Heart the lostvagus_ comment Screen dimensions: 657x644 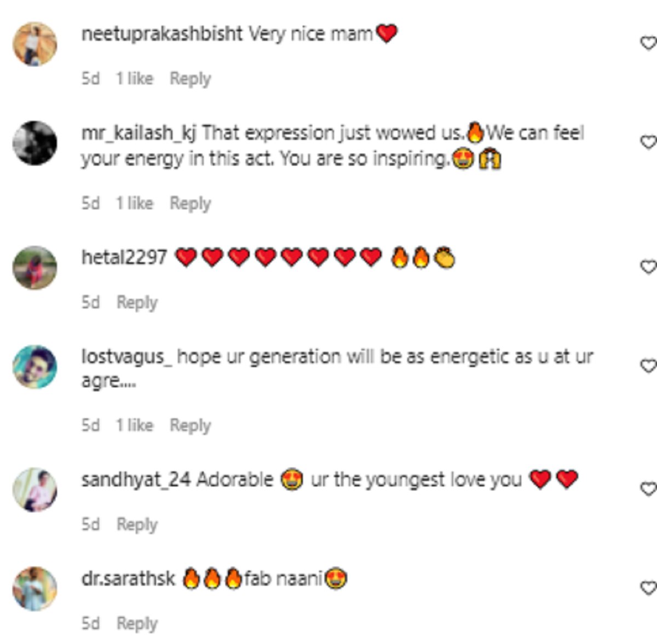point(648,365)
